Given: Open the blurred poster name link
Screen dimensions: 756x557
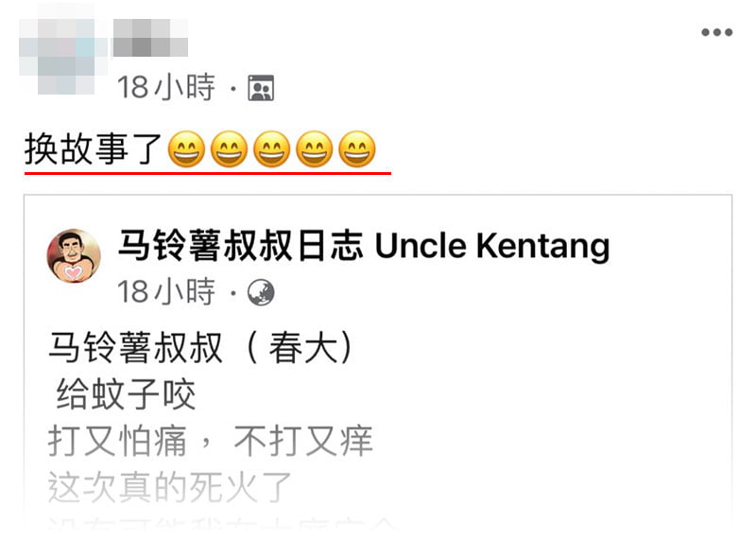Looking at the screenshot, I should pos(150,38).
